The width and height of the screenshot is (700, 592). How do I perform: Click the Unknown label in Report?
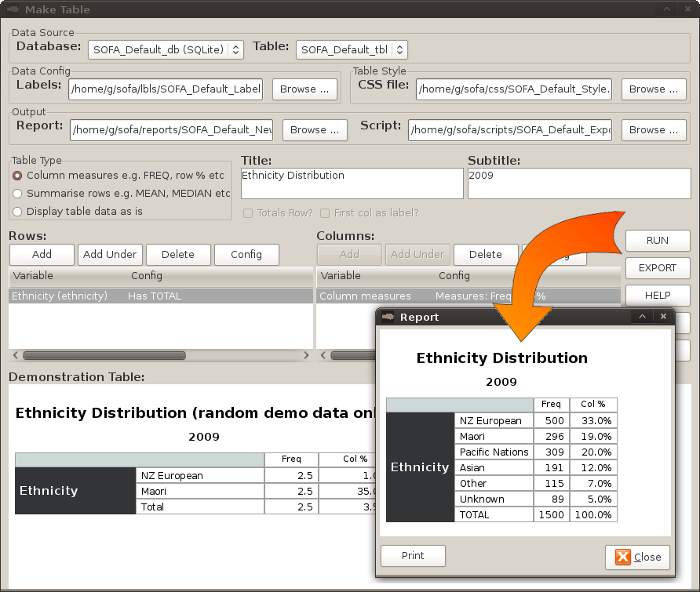tap(482, 499)
